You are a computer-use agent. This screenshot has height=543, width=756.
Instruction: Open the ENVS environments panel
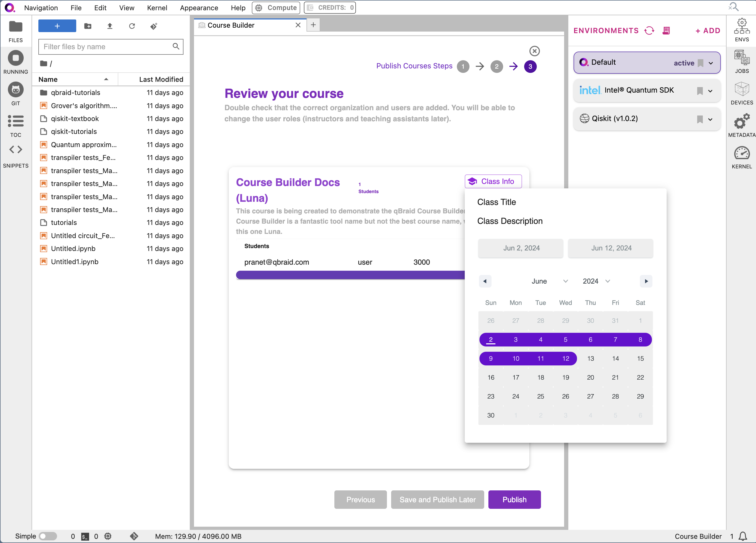[742, 30]
